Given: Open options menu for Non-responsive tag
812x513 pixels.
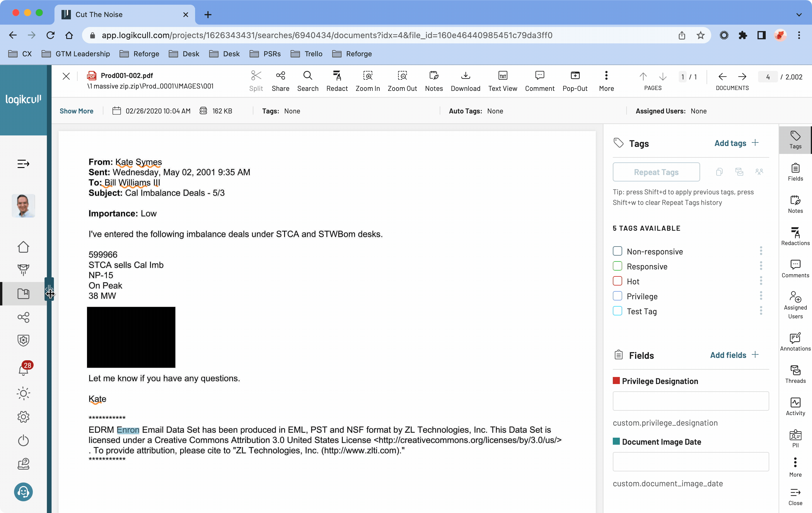Looking at the screenshot, I should coord(761,251).
